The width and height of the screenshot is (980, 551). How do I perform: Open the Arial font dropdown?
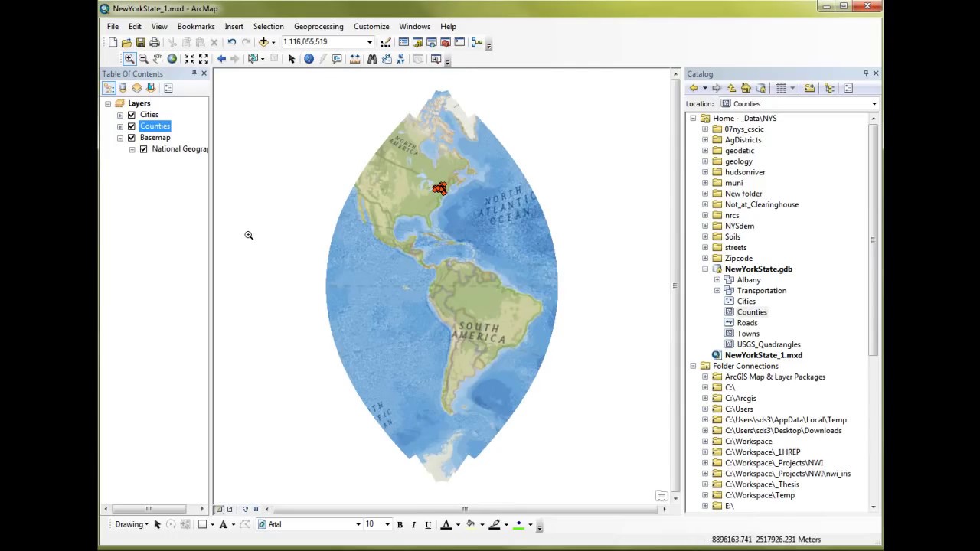click(358, 524)
